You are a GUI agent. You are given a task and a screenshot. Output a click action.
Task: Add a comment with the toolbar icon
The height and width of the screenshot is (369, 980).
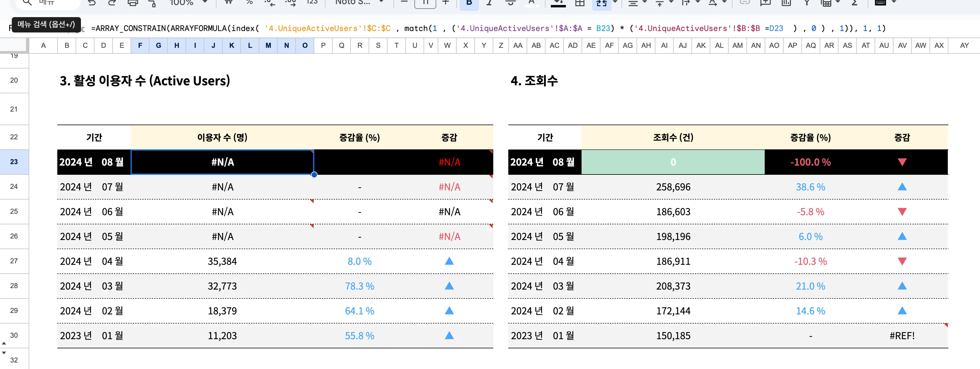tap(766, 3)
